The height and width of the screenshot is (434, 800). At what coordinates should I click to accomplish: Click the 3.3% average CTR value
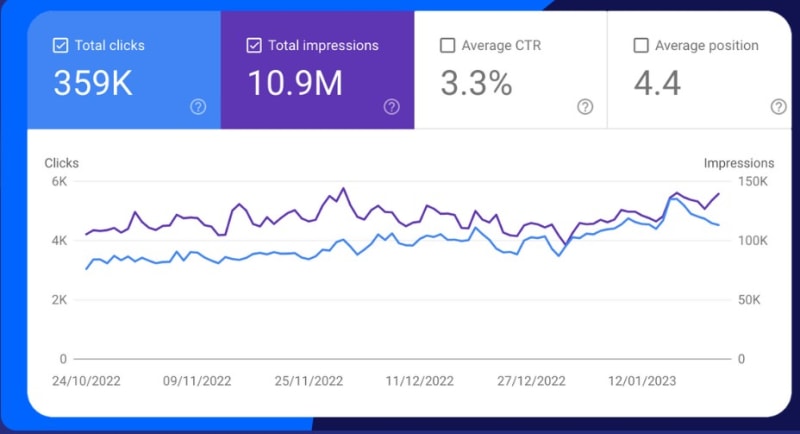[476, 84]
